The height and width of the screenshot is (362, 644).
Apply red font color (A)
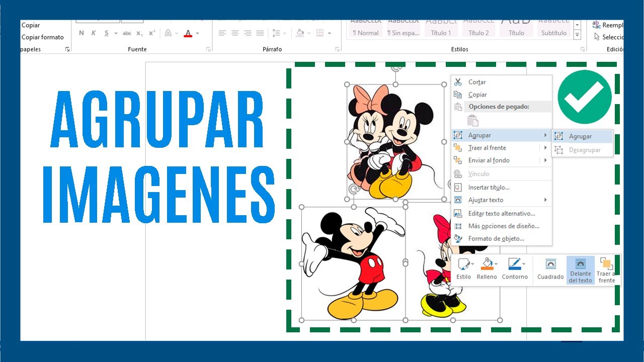[x=188, y=33]
